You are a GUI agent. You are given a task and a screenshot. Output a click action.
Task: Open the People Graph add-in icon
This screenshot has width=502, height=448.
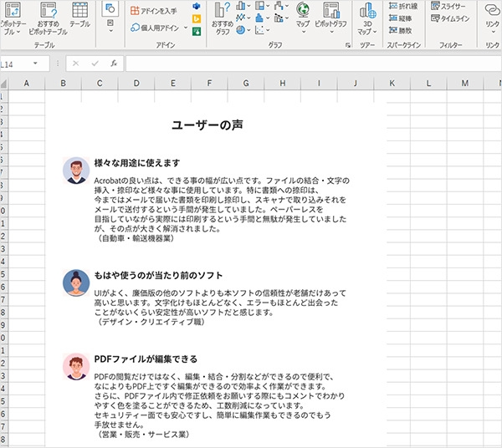click(197, 31)
